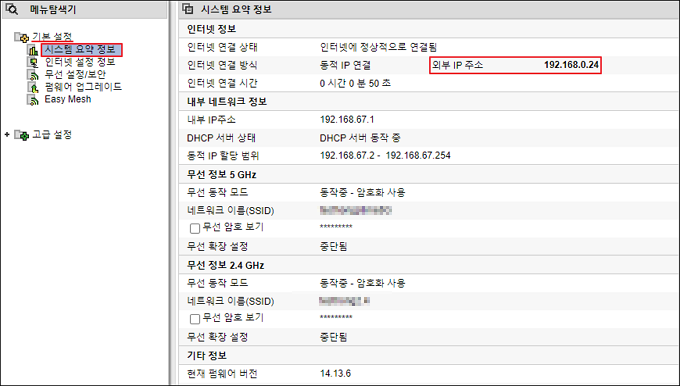Click the 동적 IP 연결 value

click(345, 65)
